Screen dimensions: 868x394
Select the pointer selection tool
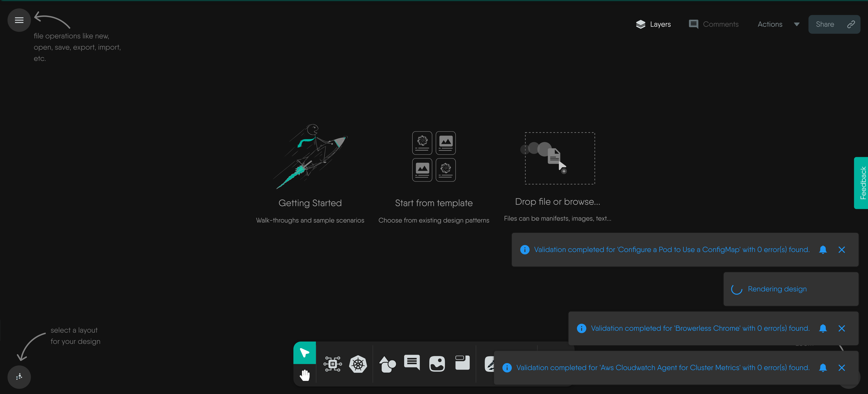tap(304, 353)
